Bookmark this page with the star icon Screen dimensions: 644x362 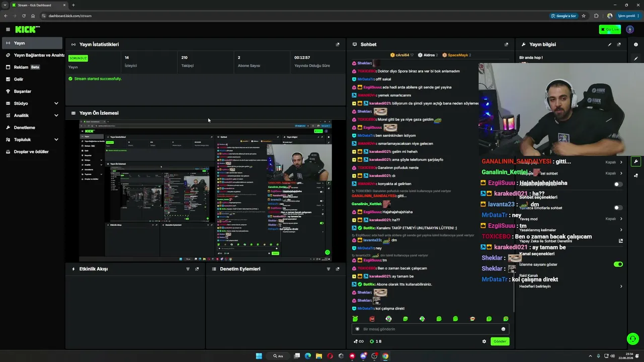pos(584,16)
